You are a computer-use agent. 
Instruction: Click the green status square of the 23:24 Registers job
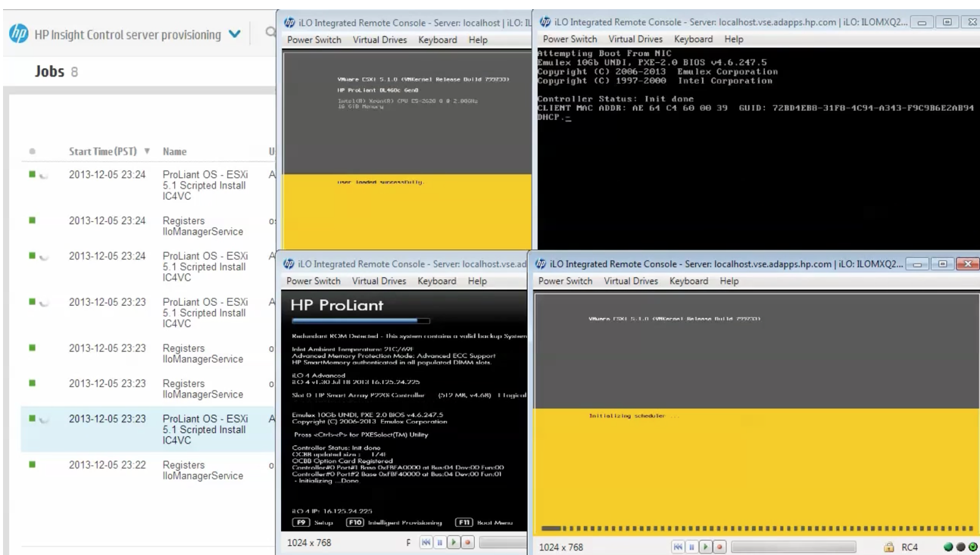32,220
